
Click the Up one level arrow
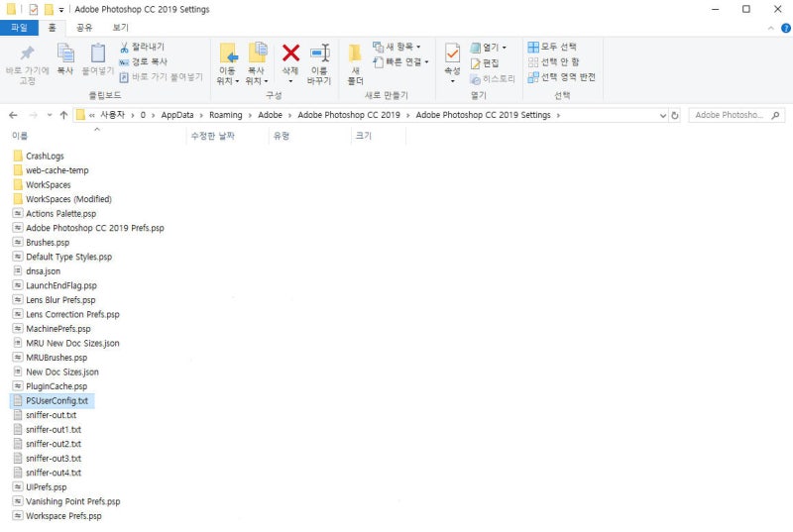coord(63,115)
